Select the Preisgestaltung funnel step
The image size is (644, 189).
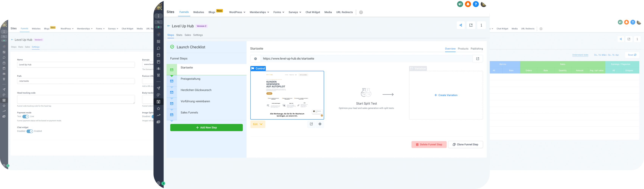207,81
